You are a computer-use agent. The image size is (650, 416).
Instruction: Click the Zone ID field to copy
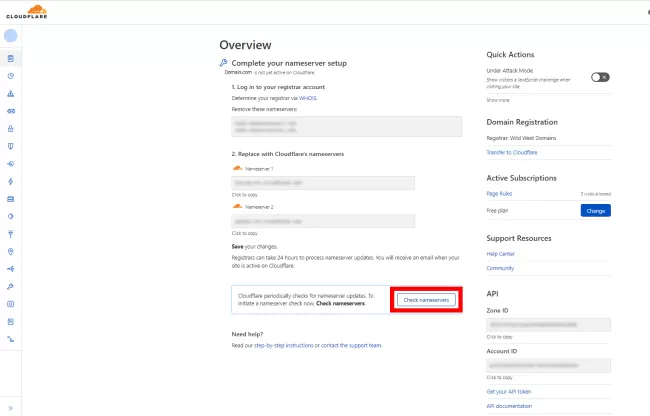548,325
